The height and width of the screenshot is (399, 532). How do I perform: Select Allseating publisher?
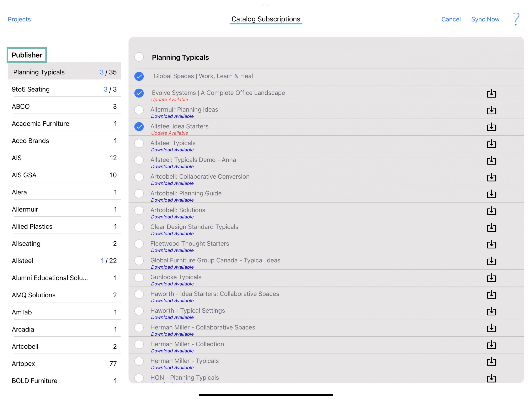click(x=64, y=243)
